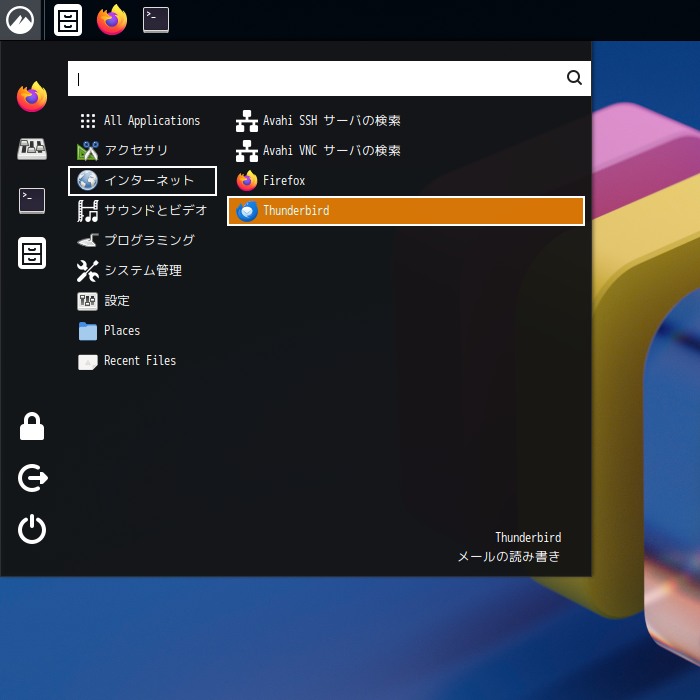Select the インターネット category

(142, 181)
